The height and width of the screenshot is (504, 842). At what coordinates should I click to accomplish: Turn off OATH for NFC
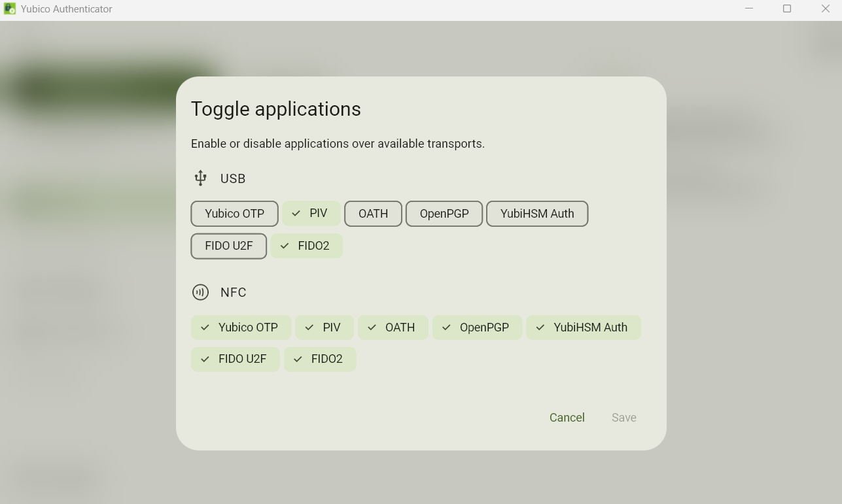click(393, 328)
